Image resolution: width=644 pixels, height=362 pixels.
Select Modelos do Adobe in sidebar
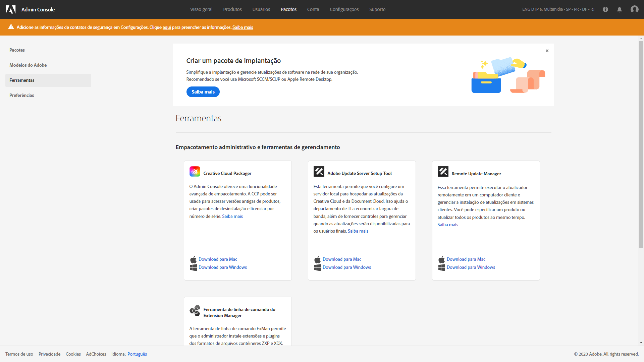coord(48,65)
